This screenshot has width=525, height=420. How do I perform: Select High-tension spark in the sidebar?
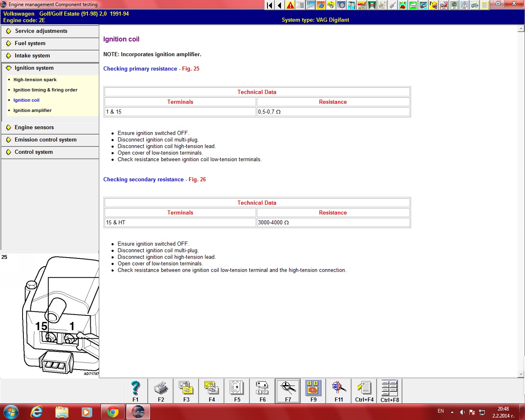35,80
